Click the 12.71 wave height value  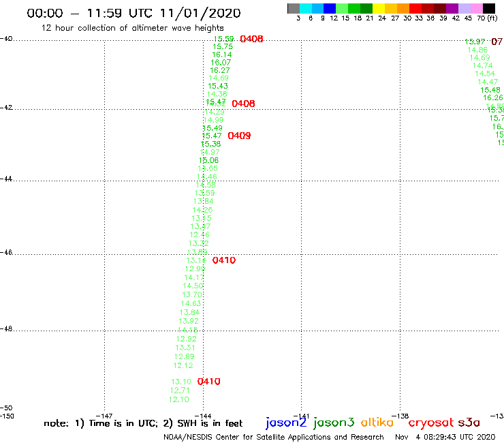point(180,391)
